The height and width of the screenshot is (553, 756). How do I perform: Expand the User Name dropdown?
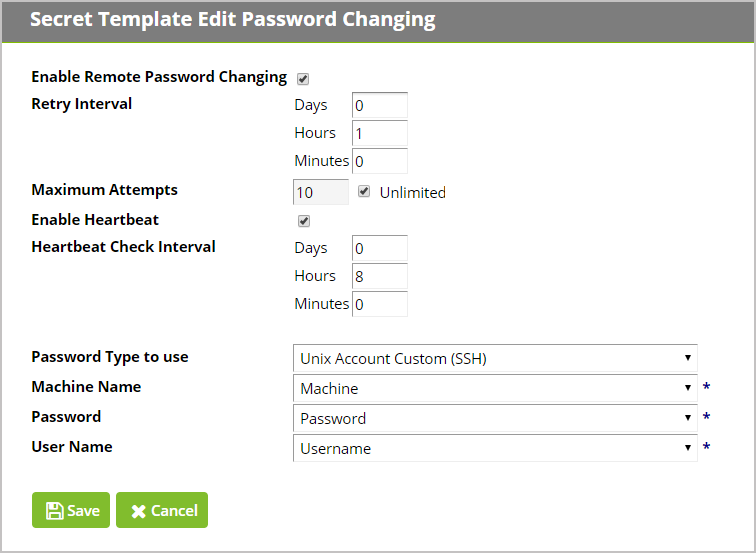pyautogui.click(x=495, y=448)
